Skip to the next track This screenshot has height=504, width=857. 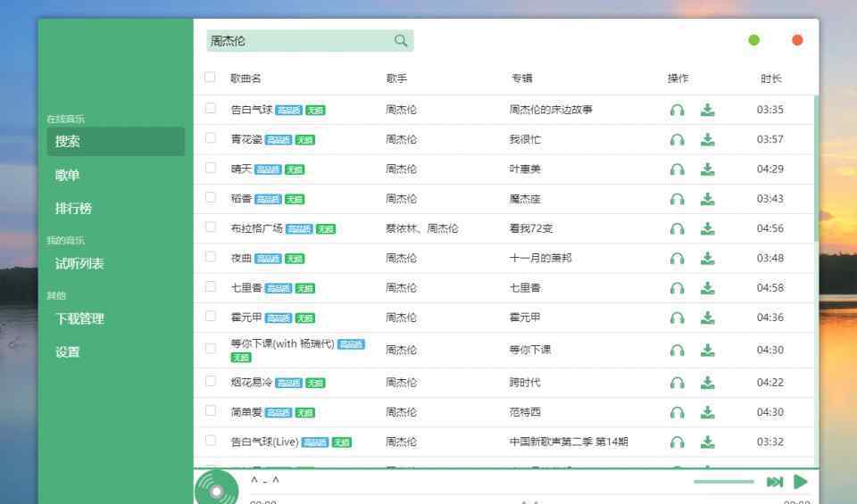click(x=775, y=482)
